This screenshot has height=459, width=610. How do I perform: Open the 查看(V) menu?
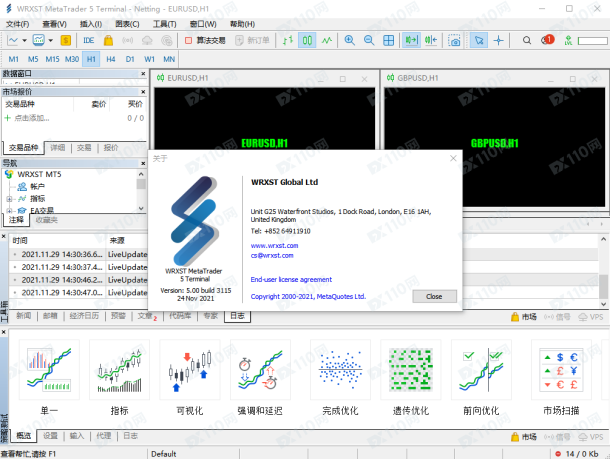[x=54, y=24]
